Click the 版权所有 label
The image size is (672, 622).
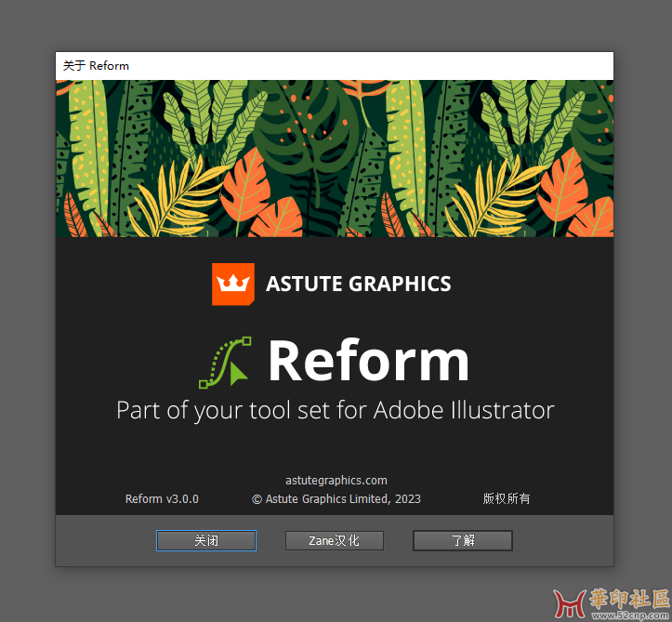point(507,498)
